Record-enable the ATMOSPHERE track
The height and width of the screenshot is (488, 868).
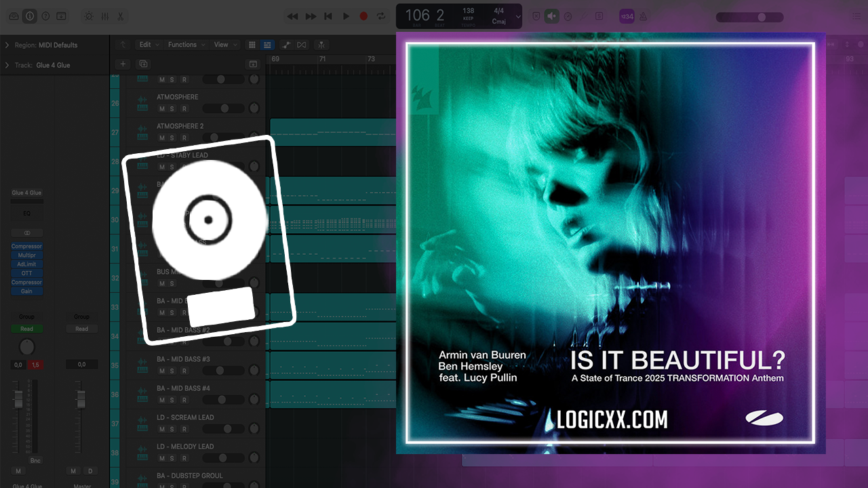[184, 108]
